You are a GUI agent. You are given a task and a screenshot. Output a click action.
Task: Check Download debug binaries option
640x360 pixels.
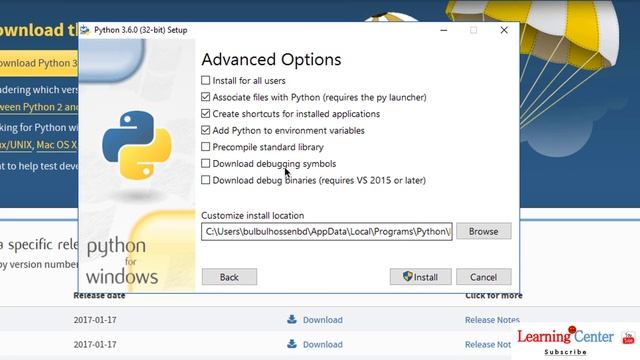(x=205, y=180)
